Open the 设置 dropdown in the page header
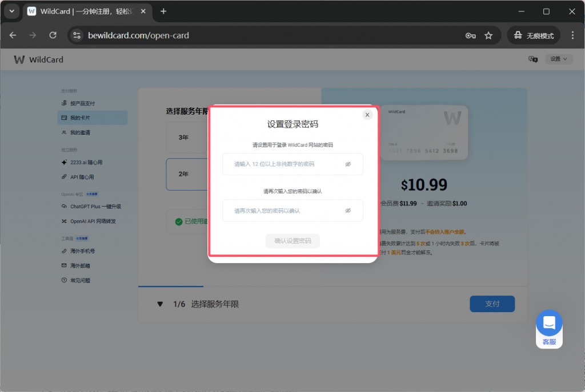This screenshot has width=585, height=392. tap(559, 59)
